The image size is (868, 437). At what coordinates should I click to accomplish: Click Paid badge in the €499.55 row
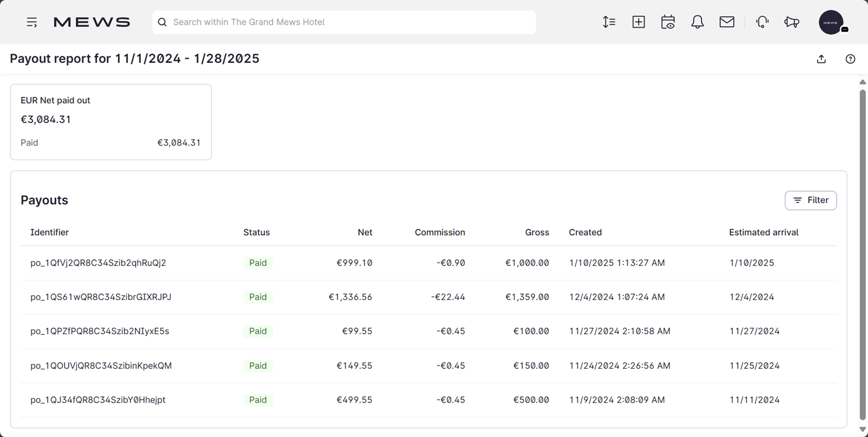(258, 400)
